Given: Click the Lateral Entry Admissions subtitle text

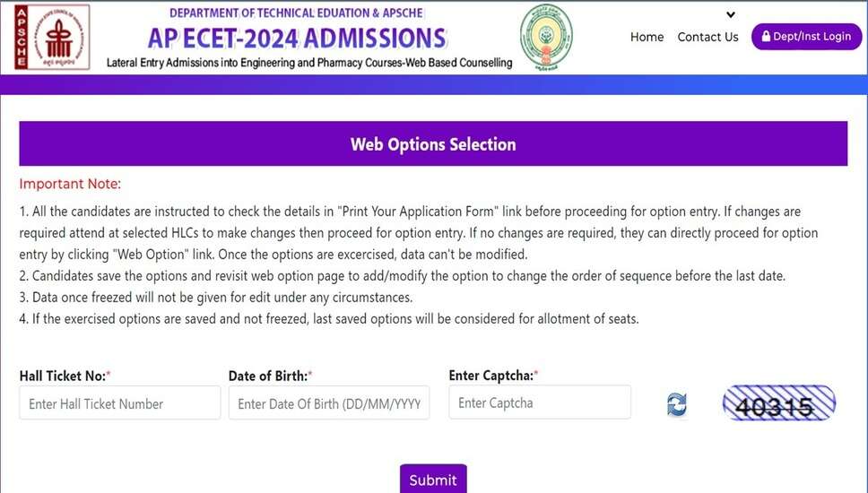Looking at the screenshot, I should 309,63.
